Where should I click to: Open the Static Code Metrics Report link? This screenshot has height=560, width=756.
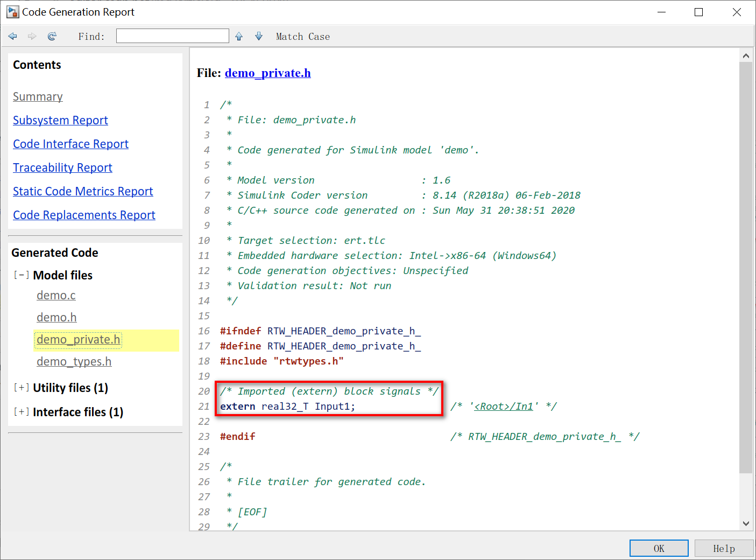coord(83,192)
